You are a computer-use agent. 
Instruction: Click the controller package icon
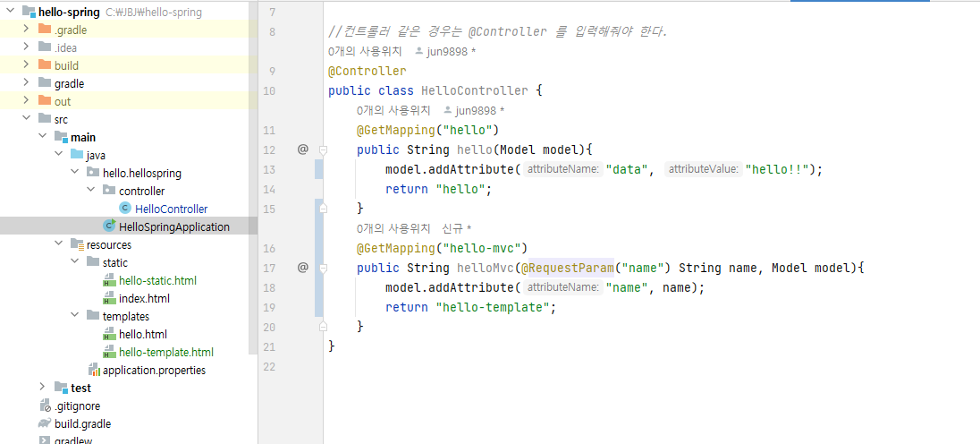click(109, 191)
